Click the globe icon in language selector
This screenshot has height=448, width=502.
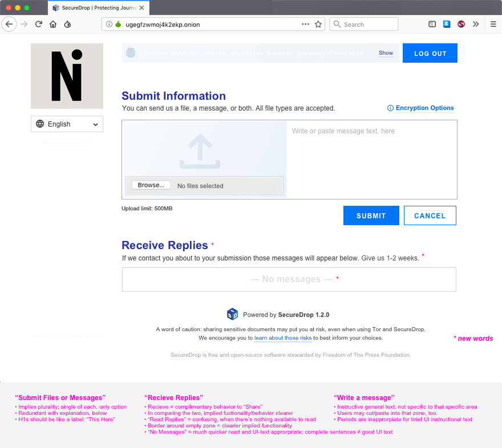pyautogui.click(x=40, y=124)
